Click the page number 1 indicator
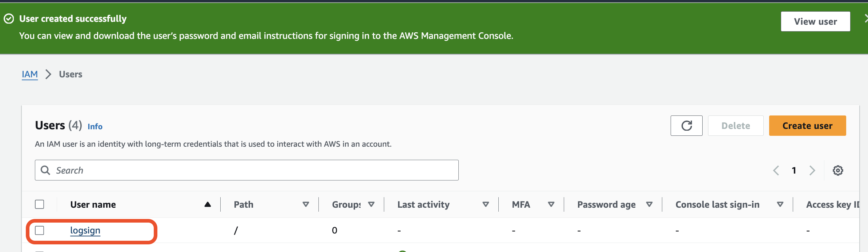The width and height of the screenshot is (868, 252). 794,170
